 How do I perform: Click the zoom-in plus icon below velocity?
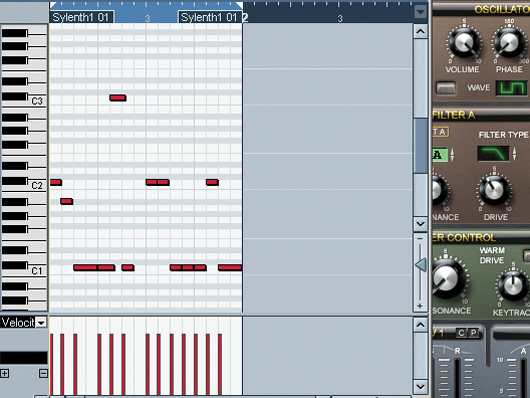tap(4, 373)
